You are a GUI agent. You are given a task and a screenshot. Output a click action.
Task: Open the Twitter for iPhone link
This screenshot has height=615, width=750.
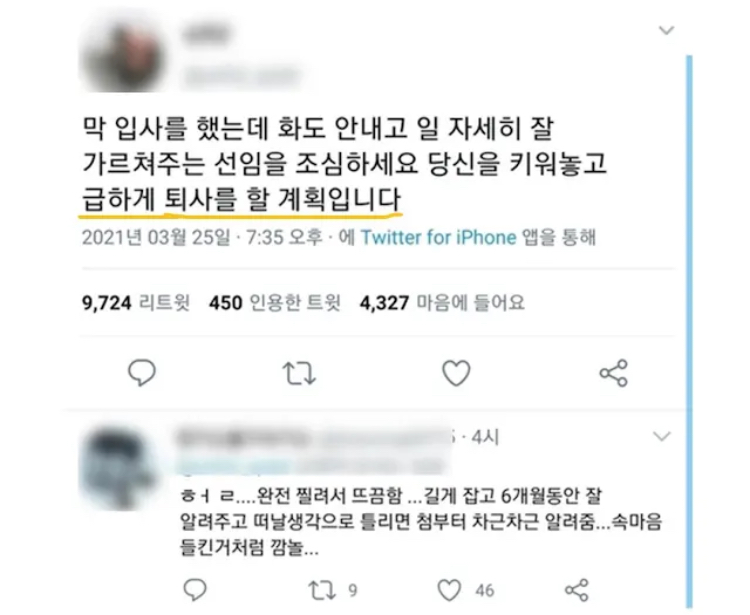[x=438, y=238]
